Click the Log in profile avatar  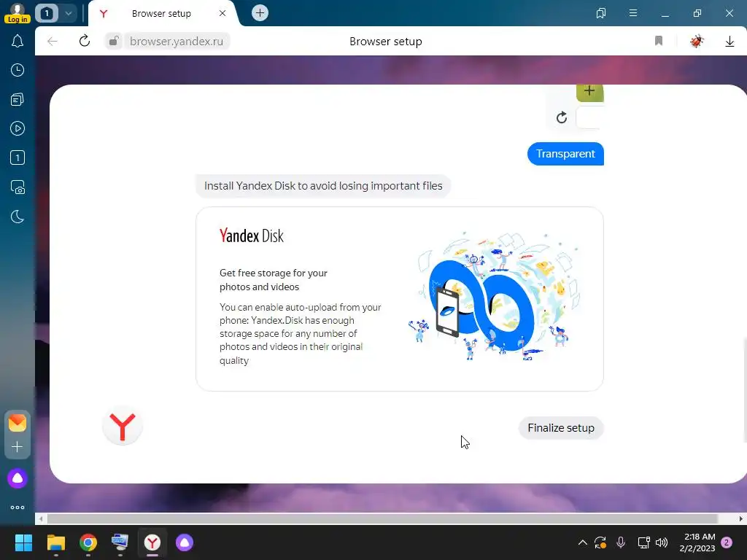[18, 12]
